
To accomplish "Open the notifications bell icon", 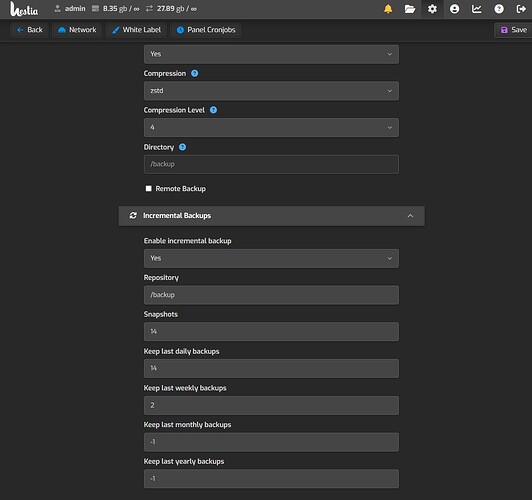I will point(388,9).
